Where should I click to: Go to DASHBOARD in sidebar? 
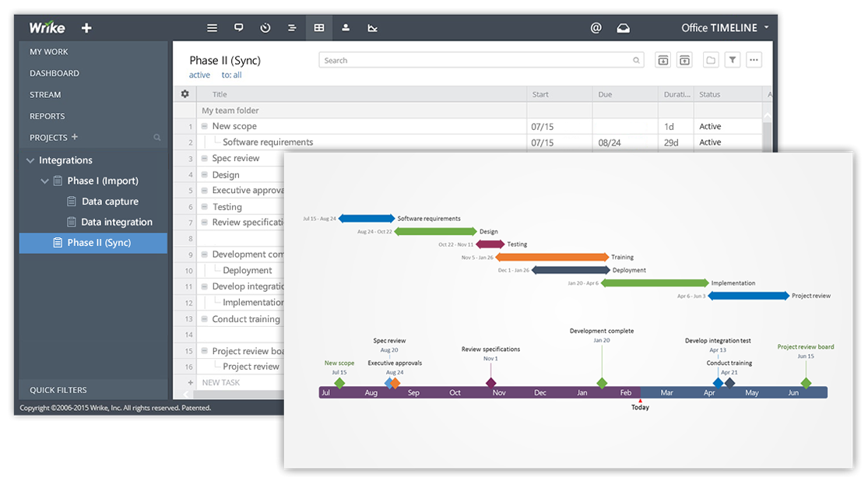(x=54, y=73)
